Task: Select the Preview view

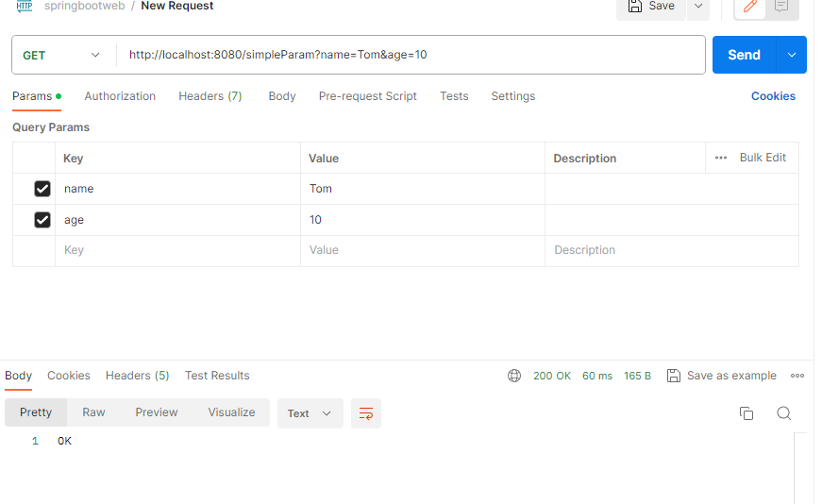Action: click(157, 412)
